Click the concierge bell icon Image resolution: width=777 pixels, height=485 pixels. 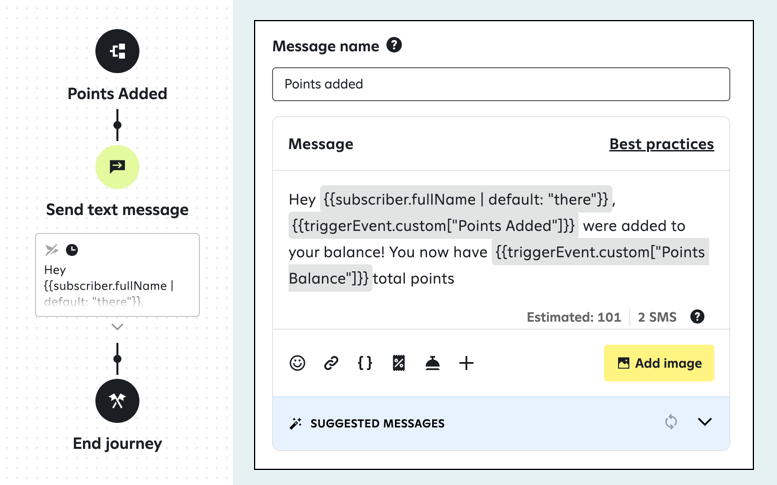pos(432,363)
